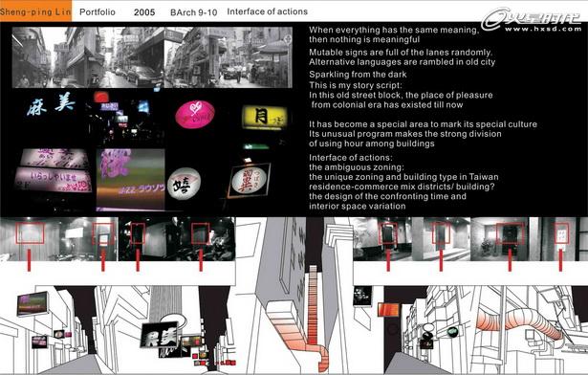The image size is (588, 375).
Task: Open the blue neon "麻美" sign photo
Action: pos(51,104)
